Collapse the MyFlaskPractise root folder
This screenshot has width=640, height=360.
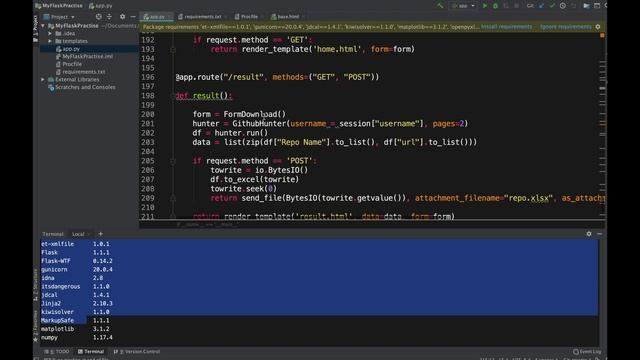point(43,26)
